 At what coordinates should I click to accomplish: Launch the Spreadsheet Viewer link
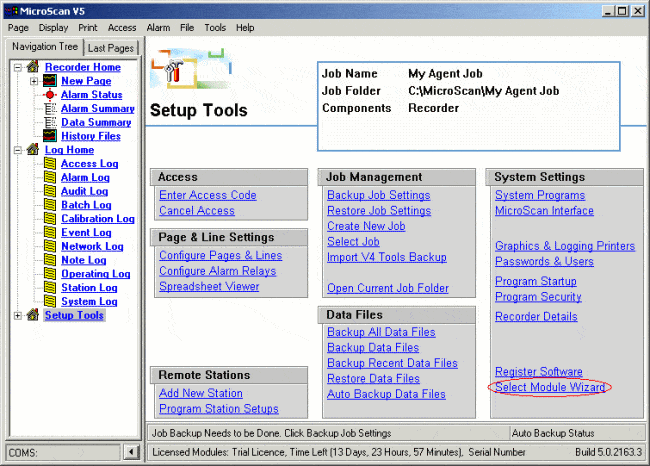pyautogui.click(x=209, y=286)
